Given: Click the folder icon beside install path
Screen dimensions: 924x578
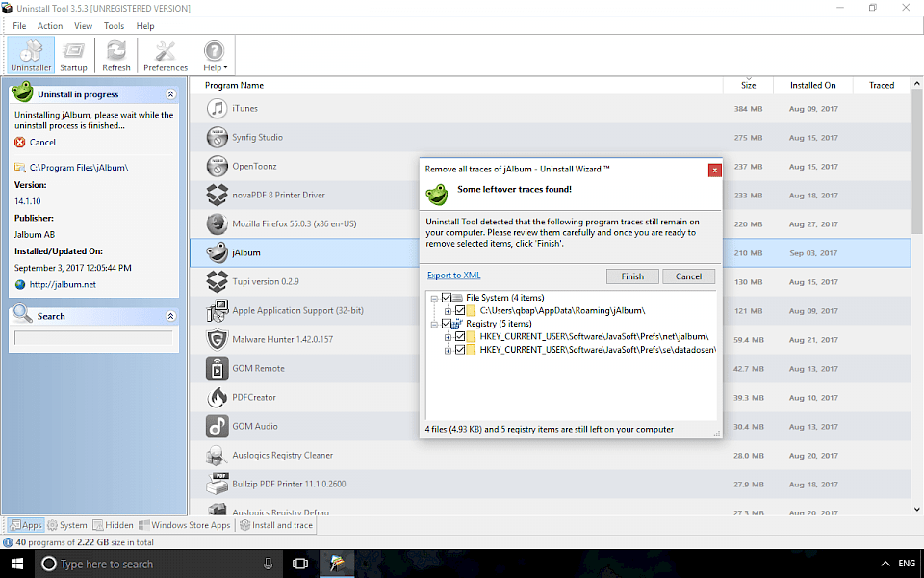Looking at the screenshot, I should point(20,168).
